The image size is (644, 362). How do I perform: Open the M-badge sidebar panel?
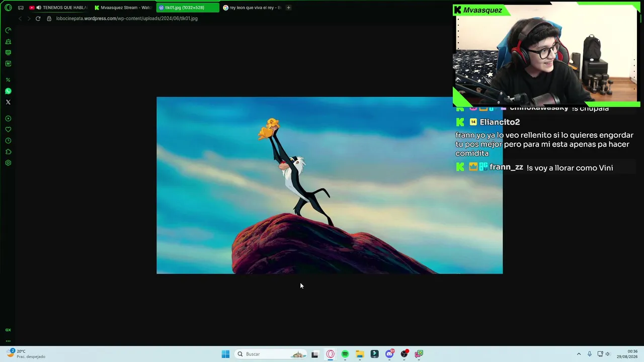coord(8,63)
